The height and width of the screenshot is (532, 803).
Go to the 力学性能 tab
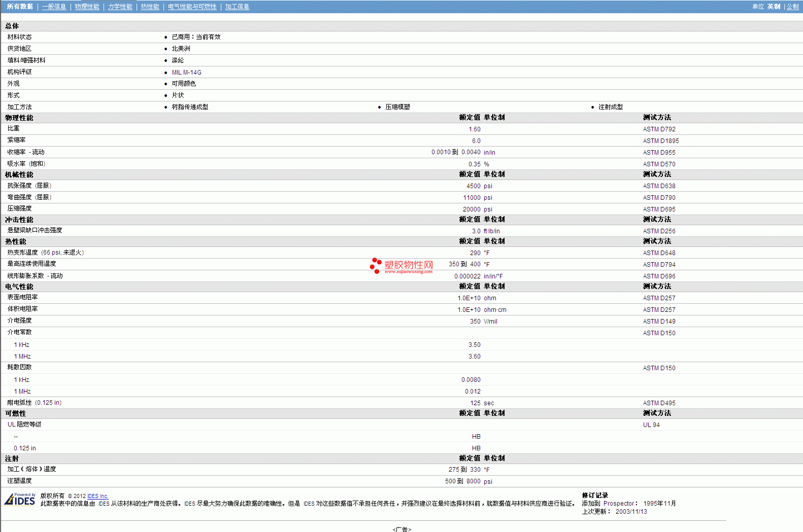pyautogui.click(x=120, y=7)
